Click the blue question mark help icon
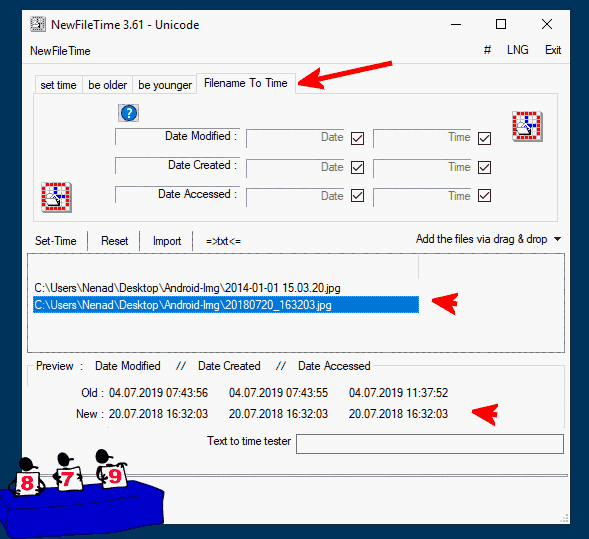 click(x=128, y=113)
